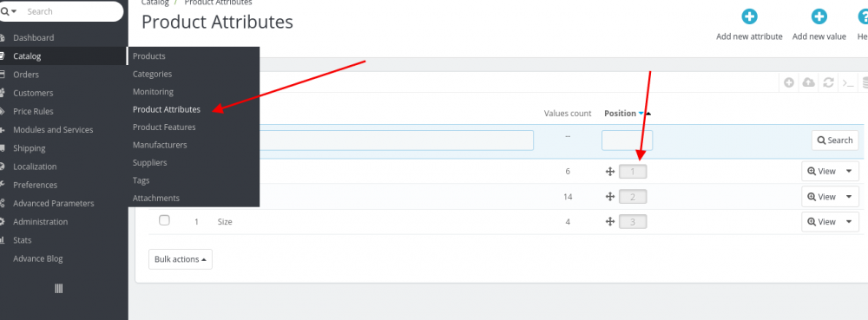Image resolution: width=868 pixels, height=320 pixels.
Task: Select Product Features in Catalog submenu
Action: 164,127
